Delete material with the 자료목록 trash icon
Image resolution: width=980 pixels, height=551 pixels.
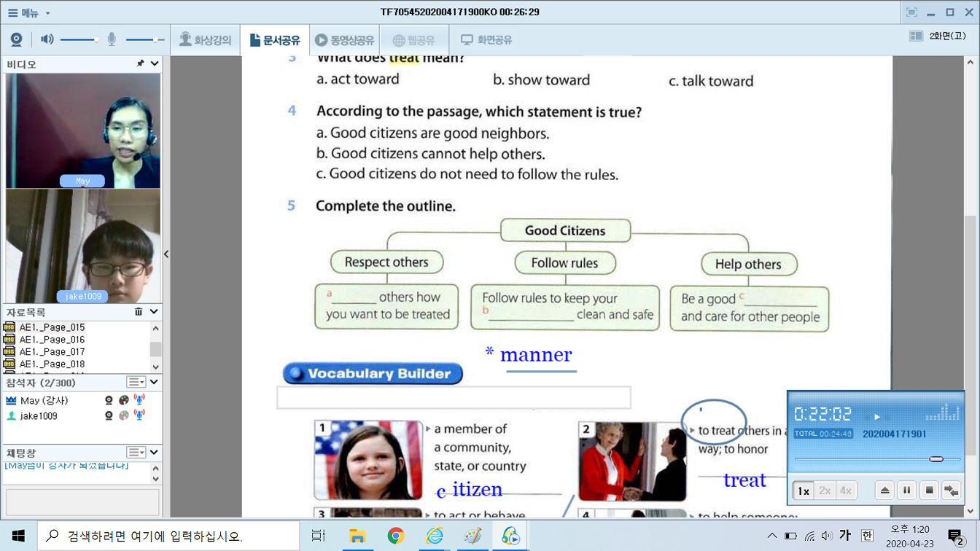coord(139,312)
